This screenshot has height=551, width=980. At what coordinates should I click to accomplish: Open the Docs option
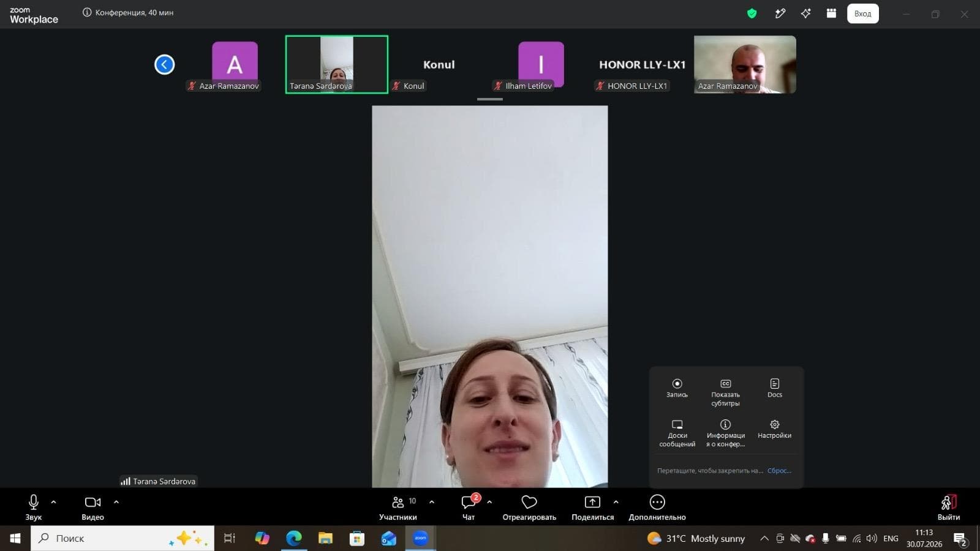pyautogui.click(x=774, y=388)
